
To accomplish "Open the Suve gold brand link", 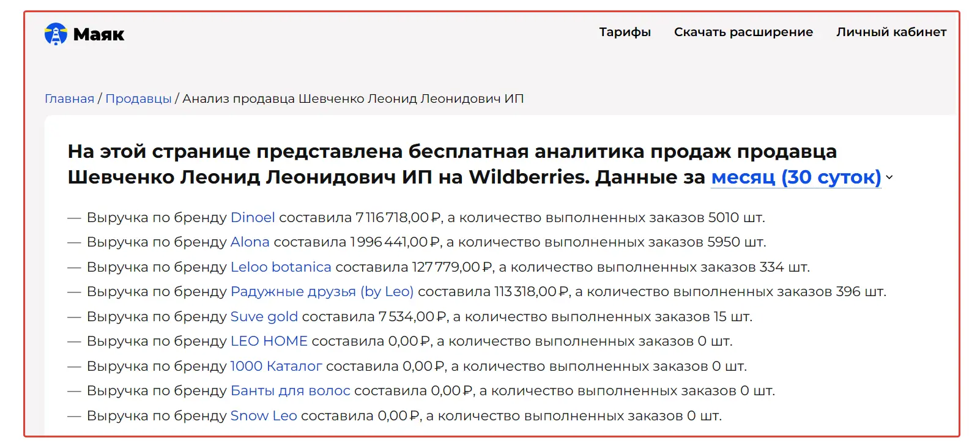I will coord(264,317).
